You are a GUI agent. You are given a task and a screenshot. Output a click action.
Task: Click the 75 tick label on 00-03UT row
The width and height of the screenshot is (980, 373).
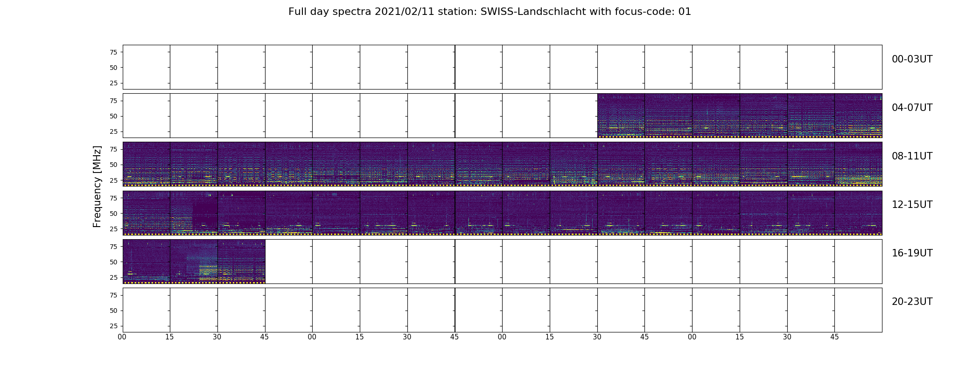tap(113, 52)
